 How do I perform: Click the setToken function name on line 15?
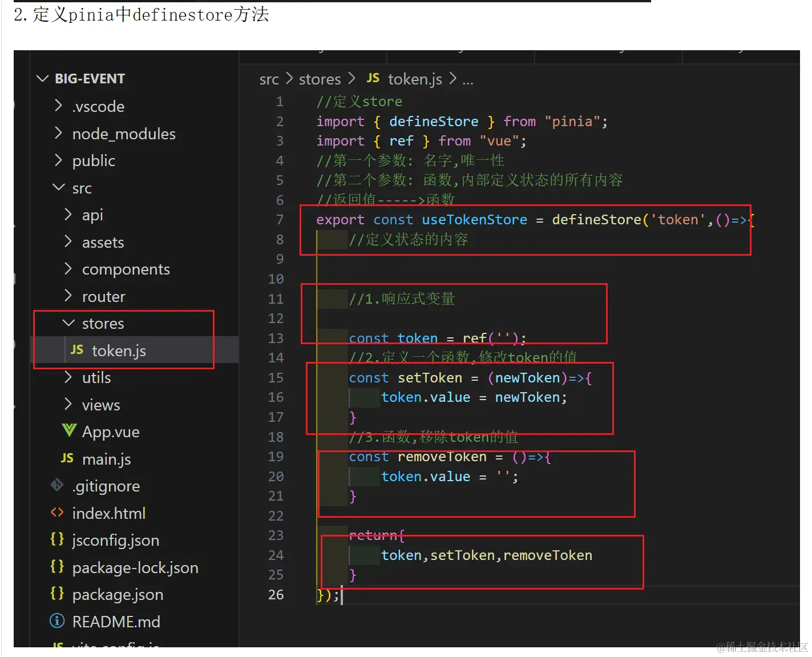coord(430,378)
